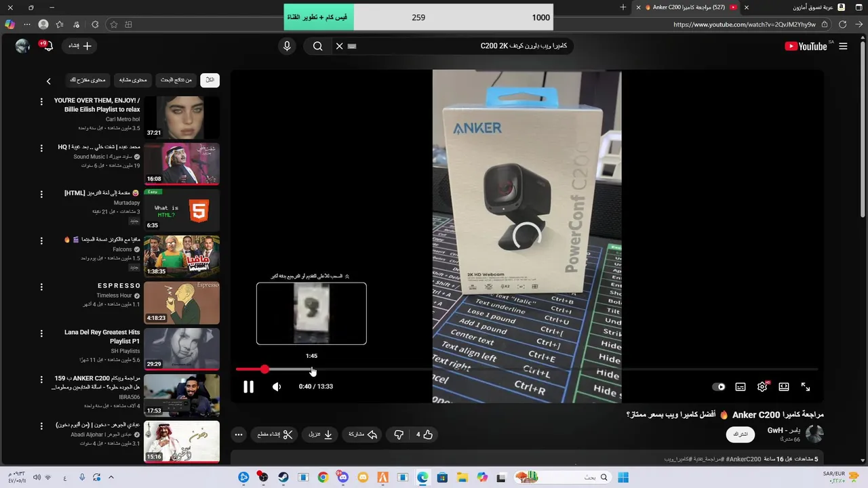This screenshot has width=868, height=488.
Task: Go to YouTube home via logo
Action: pos(806,46)
